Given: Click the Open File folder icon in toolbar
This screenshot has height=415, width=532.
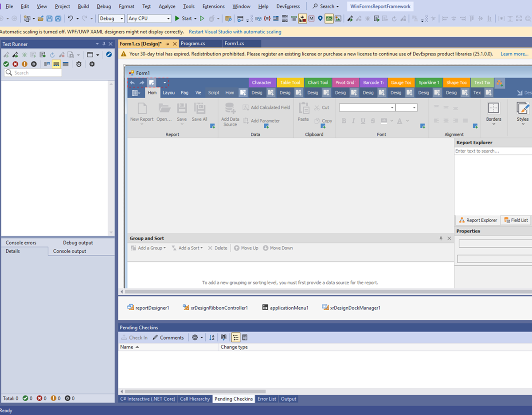Looking at the screenshot, I should pos(40,19).
